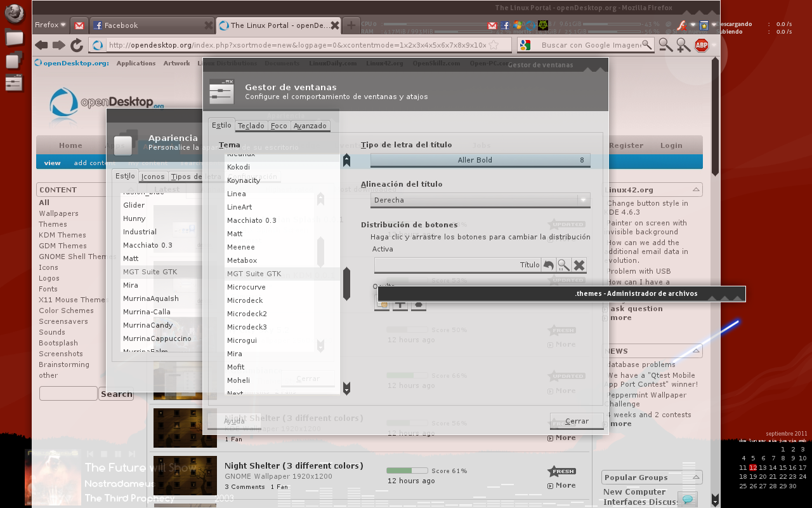Click the stacked windows icon in dock
The height and width of the screenshot is (508, 812).
[14, 60]
